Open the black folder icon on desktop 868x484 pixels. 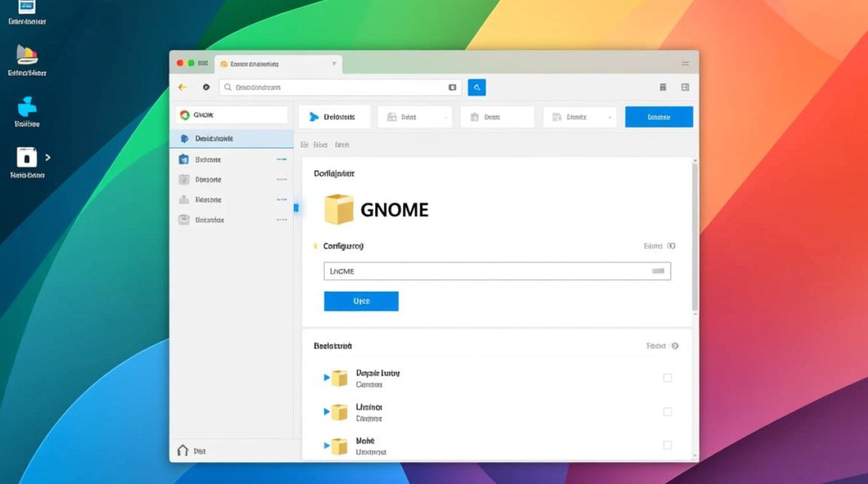click(x=26, y=157)
